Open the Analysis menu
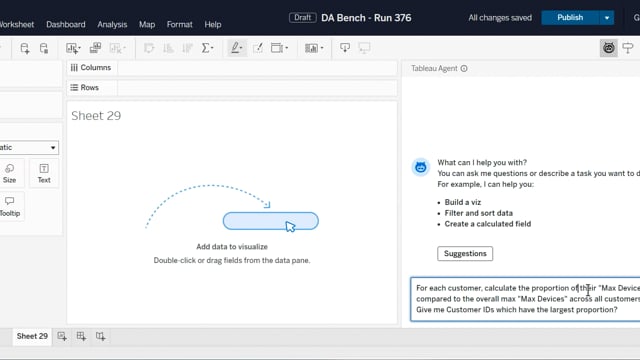 [112, 24]
